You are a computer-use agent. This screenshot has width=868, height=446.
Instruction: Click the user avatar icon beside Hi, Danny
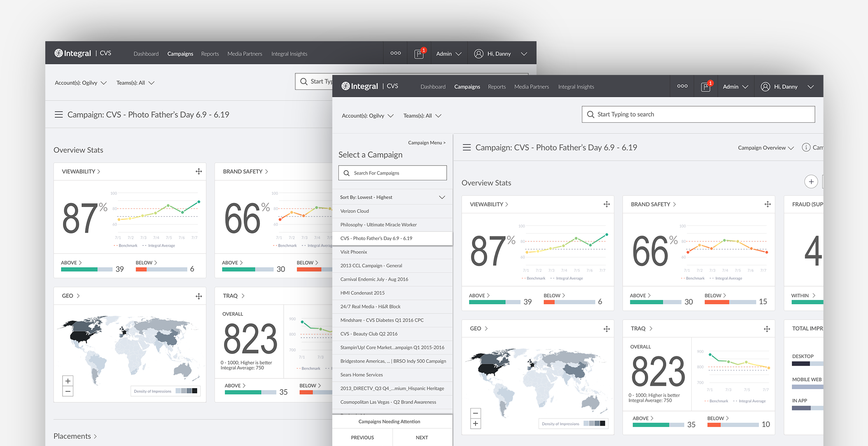(765, 87)
